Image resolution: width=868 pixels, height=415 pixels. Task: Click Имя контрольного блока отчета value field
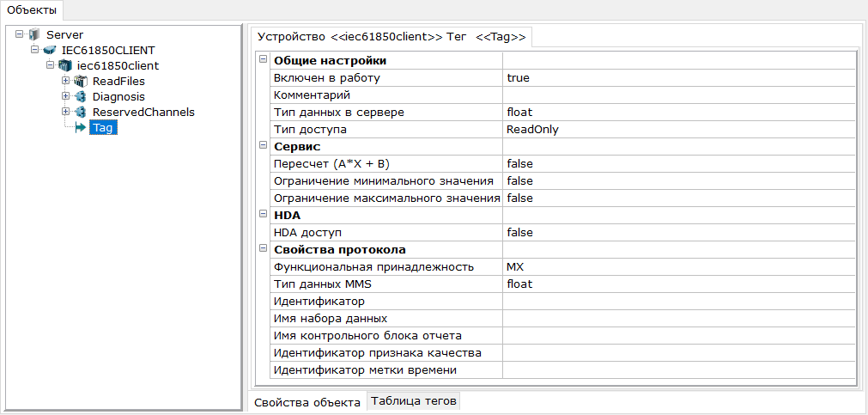coord(678,336)
